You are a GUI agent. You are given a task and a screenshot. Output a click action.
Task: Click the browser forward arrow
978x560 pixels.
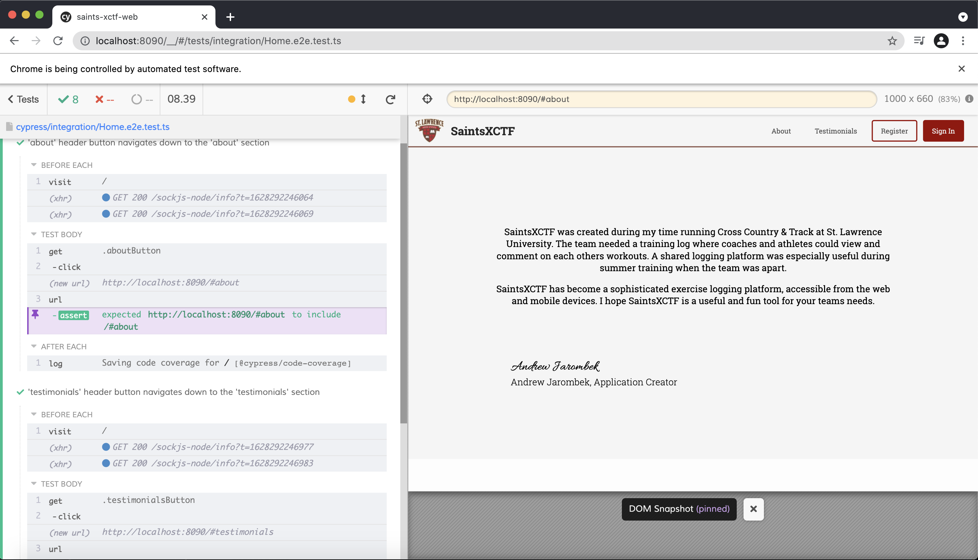[x=36, y=41]
